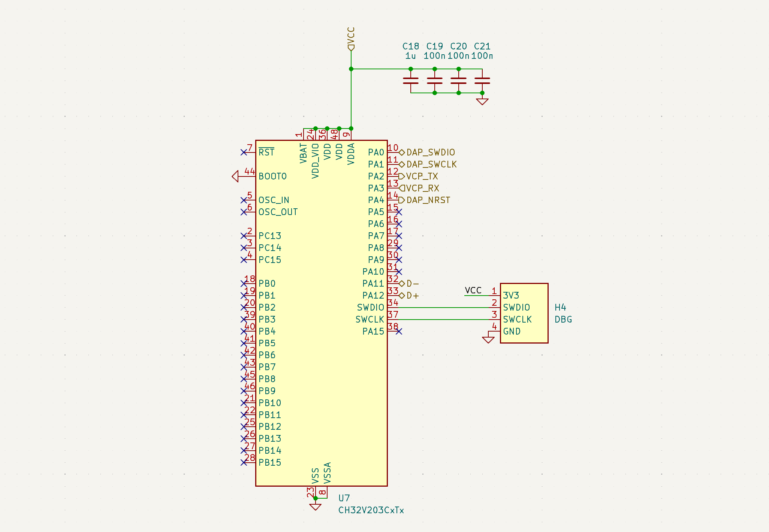Select the VSSA pin name text
The width and height of the screenshot is (769, 532).
click(327, 473)
